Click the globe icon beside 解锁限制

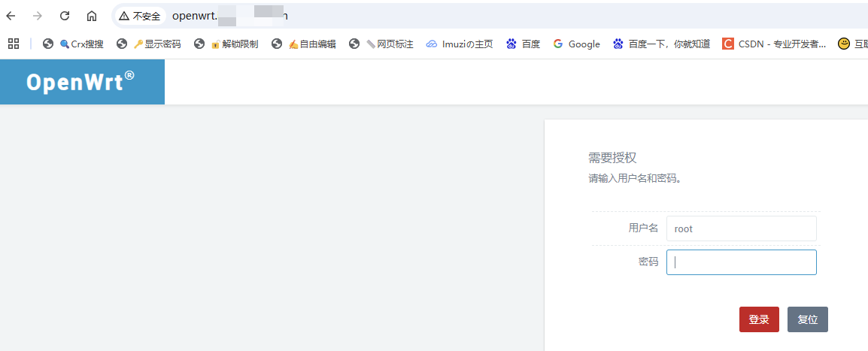199,44
